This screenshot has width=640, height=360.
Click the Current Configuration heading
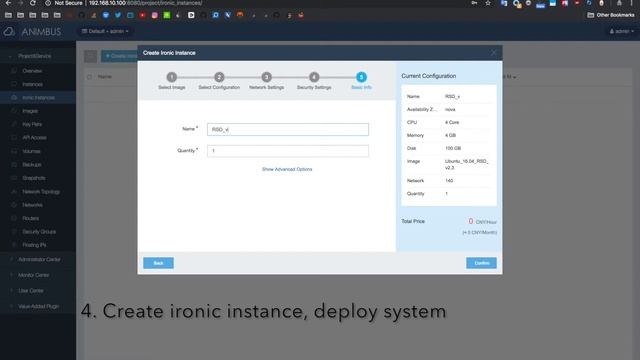point(429,76)
